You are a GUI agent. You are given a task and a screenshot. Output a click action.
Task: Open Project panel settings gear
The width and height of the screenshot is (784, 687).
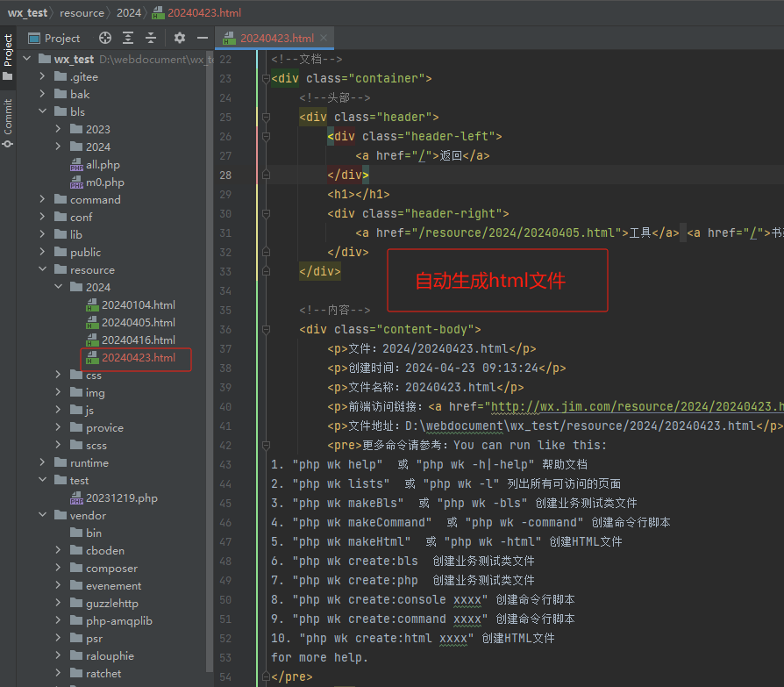[x=180, y=38]
